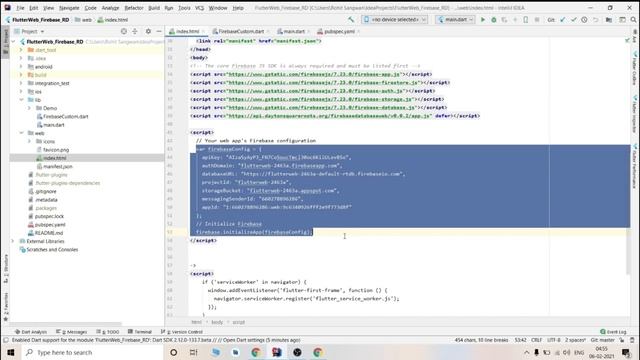Open the Event Log panel
Image resolution: width=640 pixels, height=360 pixels.
click(x=613, y=332)
